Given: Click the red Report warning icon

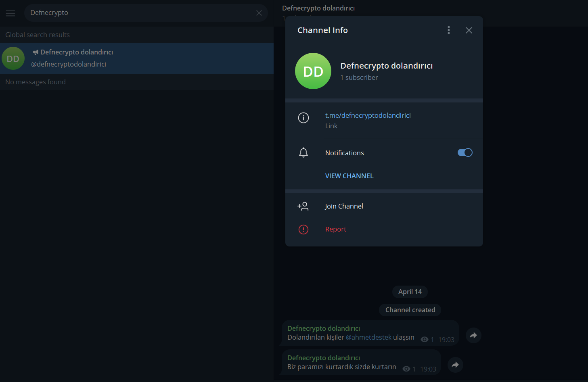Looking at the screenshot, I should click(x=303, y=230).
